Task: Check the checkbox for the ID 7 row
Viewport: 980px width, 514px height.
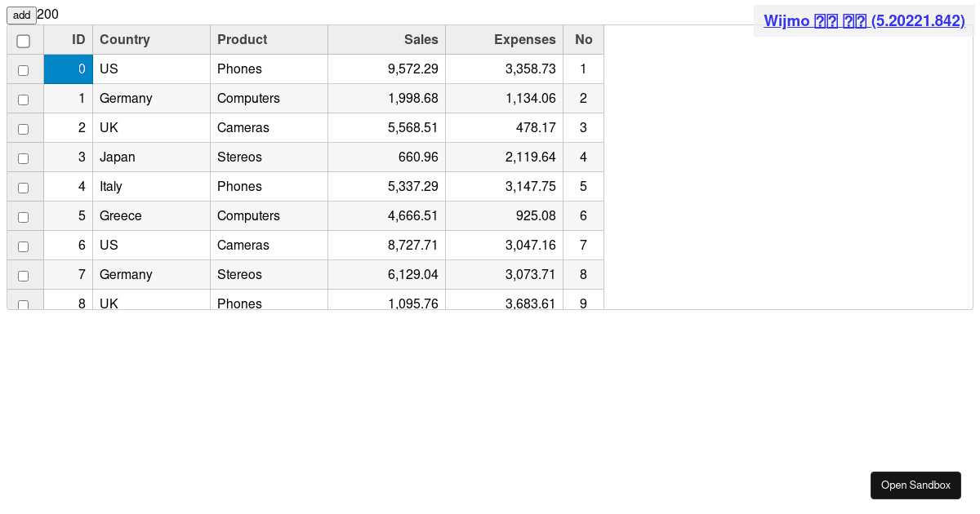Action: pyautogui.click(x=24, y=276)
